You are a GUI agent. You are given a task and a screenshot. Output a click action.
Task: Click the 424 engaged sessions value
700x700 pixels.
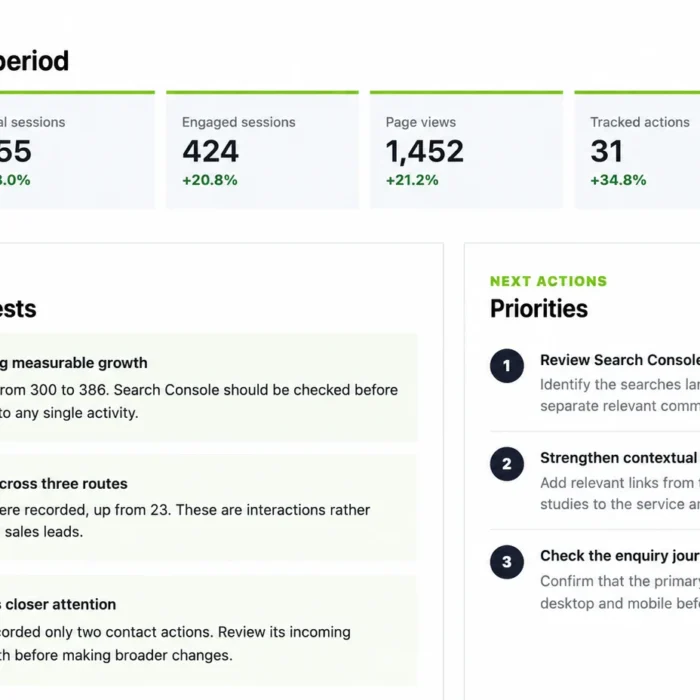click(210, 151)
